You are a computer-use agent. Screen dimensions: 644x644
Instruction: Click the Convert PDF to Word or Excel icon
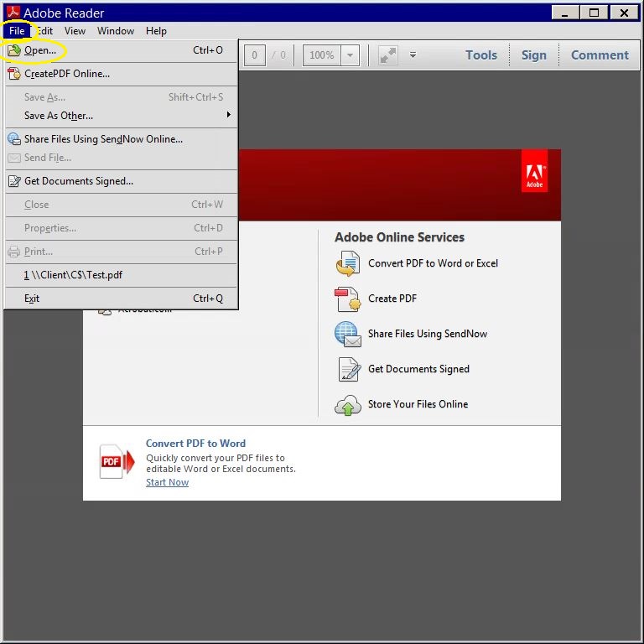pos(348,263)
